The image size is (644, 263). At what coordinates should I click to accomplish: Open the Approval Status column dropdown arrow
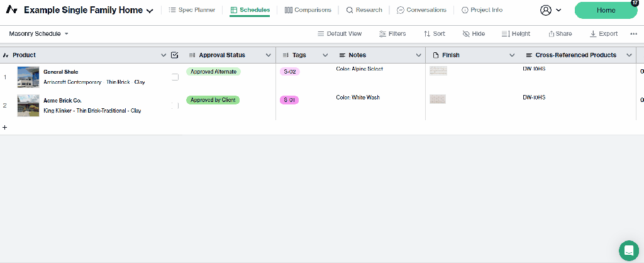tap(269, 55)
